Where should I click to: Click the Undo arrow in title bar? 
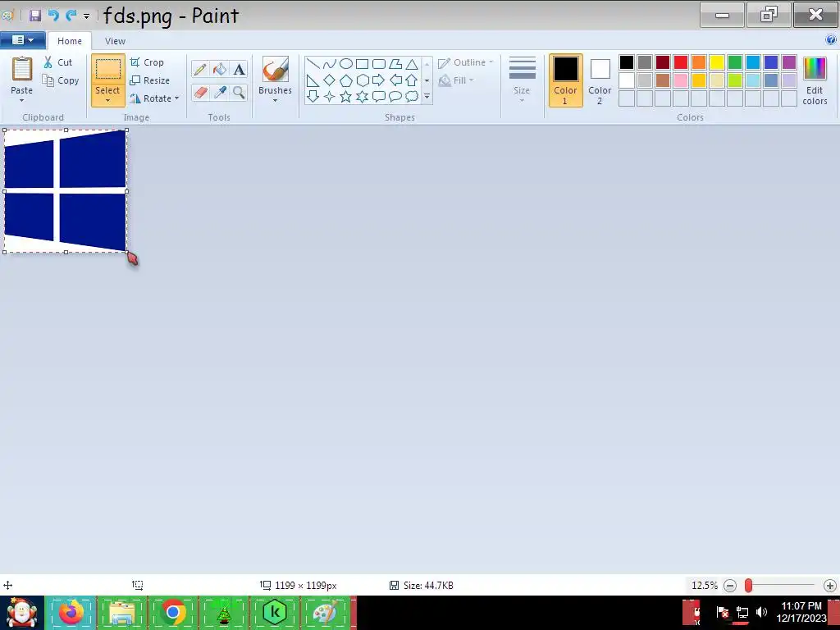tap(53, 15)
